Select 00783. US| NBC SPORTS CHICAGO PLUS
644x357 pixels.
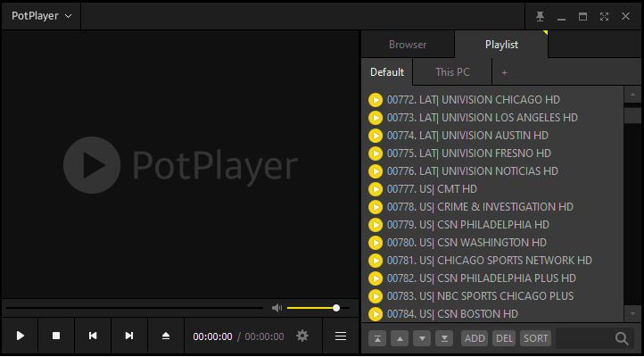(480, 296)
